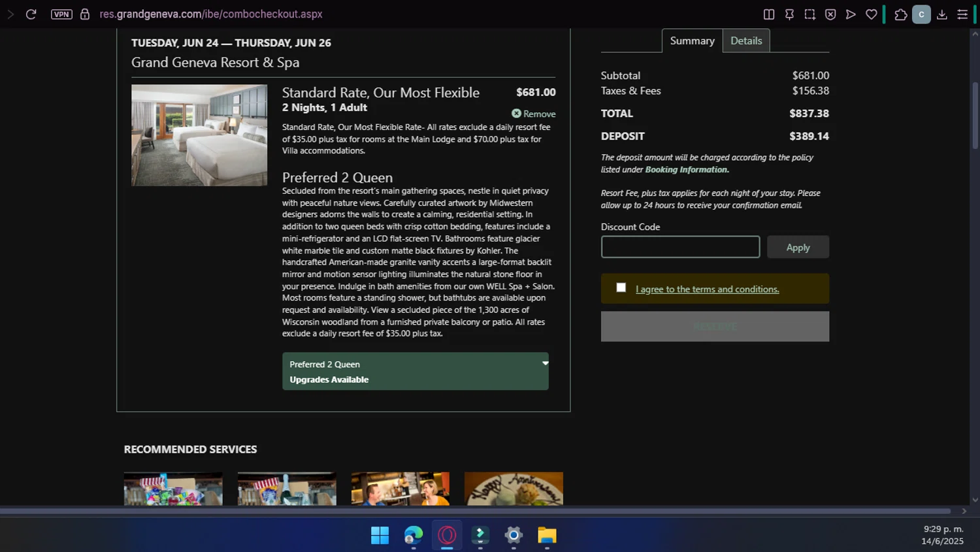Switch to Opera browser in taskbar

(x=447, y=535)
